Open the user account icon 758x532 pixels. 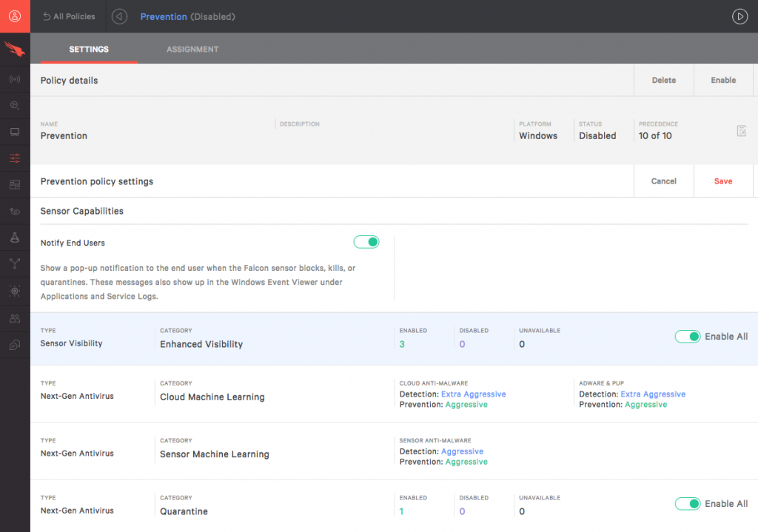tap(15, 16)
